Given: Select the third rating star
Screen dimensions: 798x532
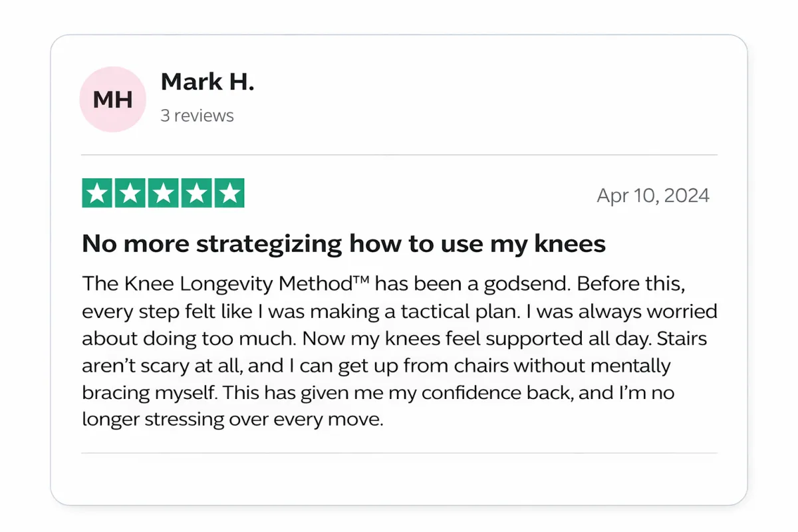Looking at the screenshot, I should 163,194.
